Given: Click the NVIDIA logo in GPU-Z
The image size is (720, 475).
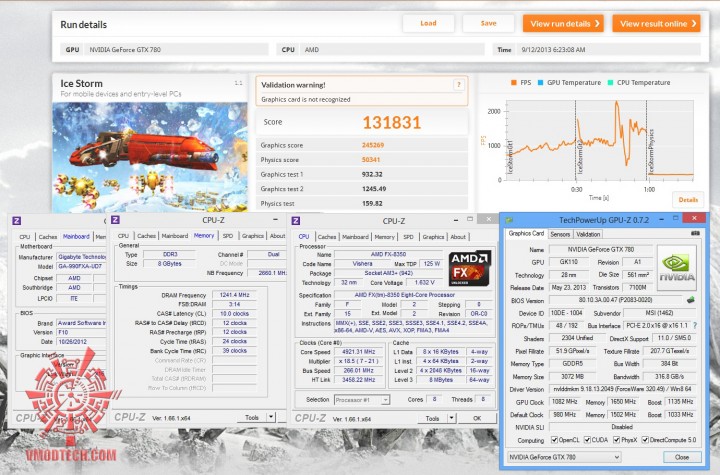Looking at the screenshot, I should [676, 268].
